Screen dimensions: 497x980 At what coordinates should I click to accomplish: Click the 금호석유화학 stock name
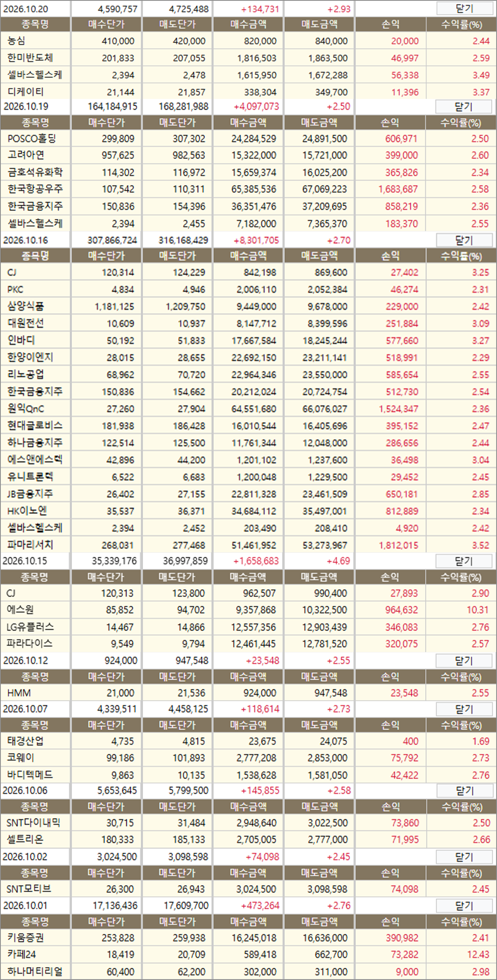click(x=35, y=172)
